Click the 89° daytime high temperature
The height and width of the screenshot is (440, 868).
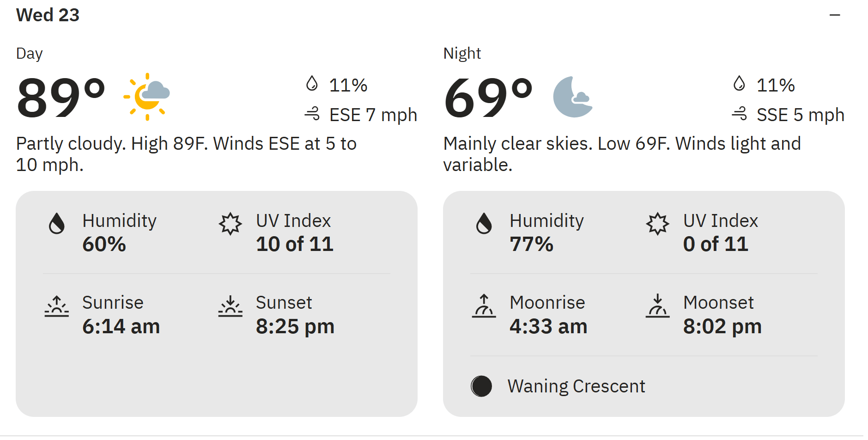(x=61, y=97)
